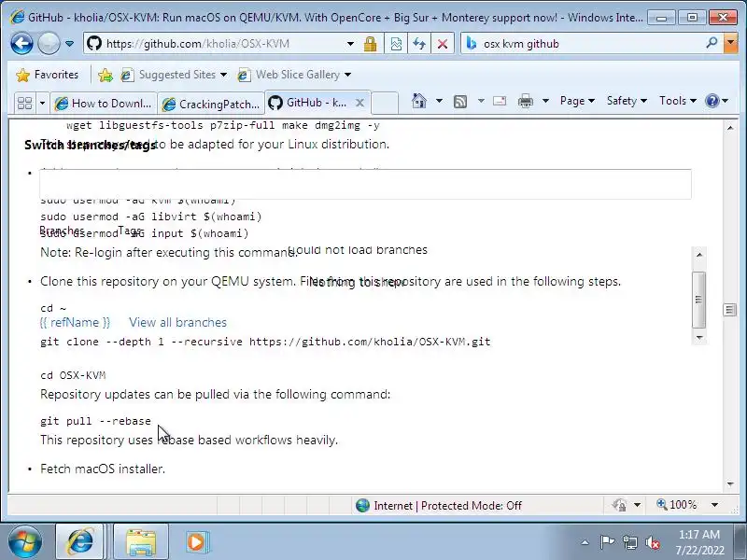747x560 pixels.
Task: Click the muted volume speaker icon
Action: (653, 542)
